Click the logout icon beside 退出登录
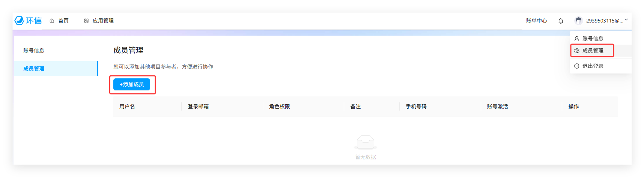The image size is (644, 177). 577,66
